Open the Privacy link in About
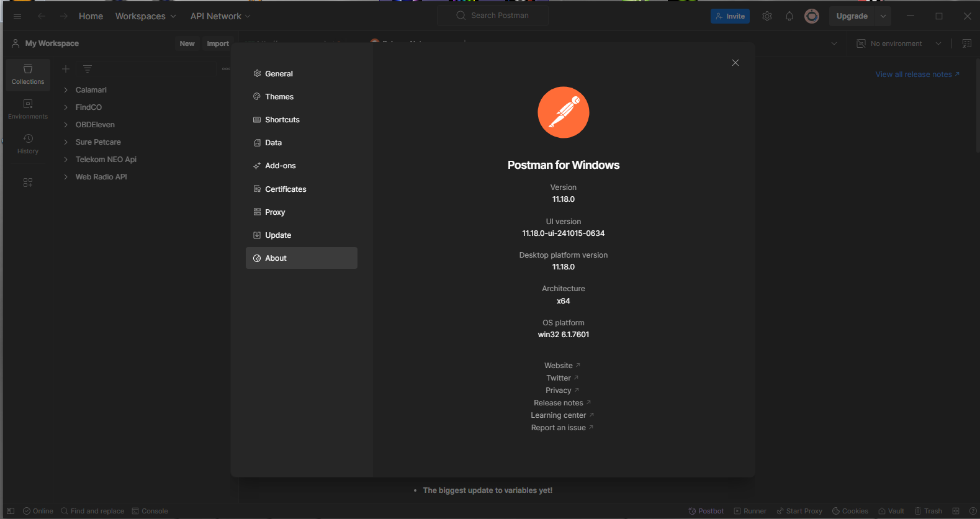Viewport: 980px width, 519px height. [x=562, y=390]
